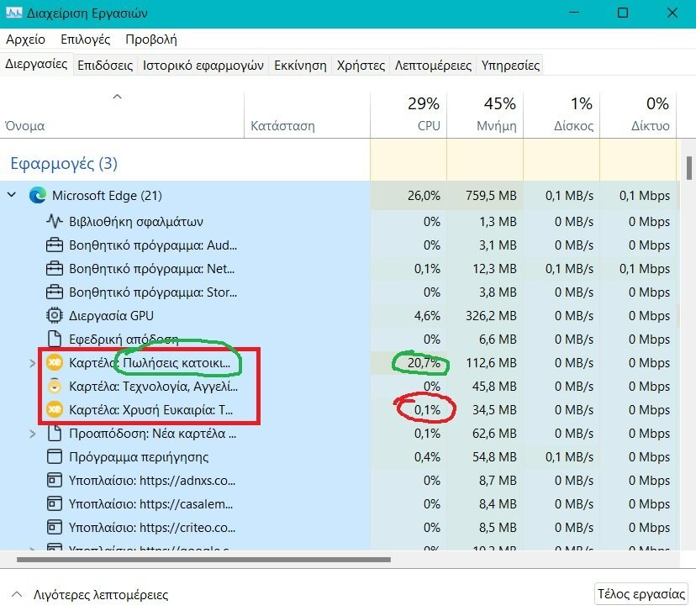The width and height of the screenshot is (696, 616).
Task: Select the Microsoft Edge (21) row
Action: [340, 195]
